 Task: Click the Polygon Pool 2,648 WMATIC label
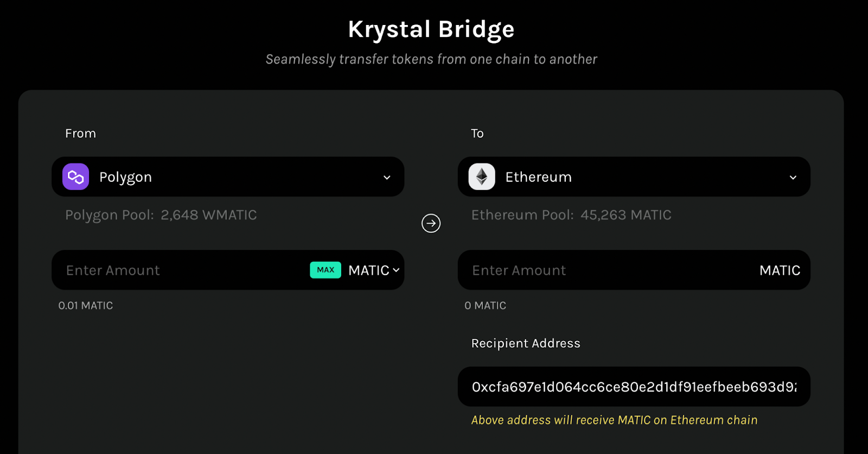click(x=161, y=215)
